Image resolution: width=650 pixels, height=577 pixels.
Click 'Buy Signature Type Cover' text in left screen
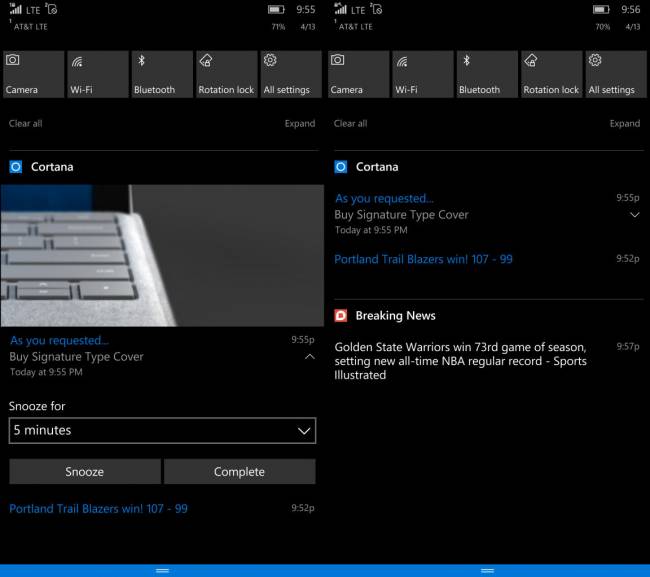point(76,357)
